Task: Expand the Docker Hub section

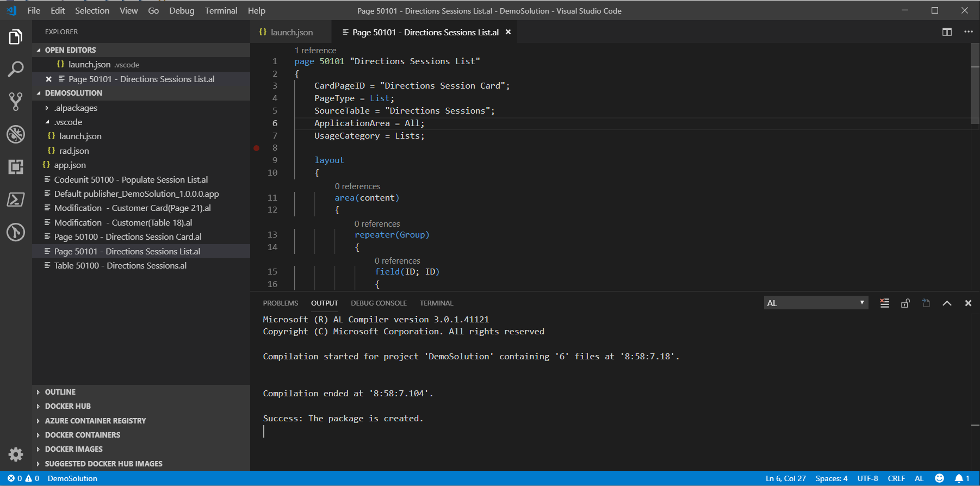Action: (x=141, y=406)
